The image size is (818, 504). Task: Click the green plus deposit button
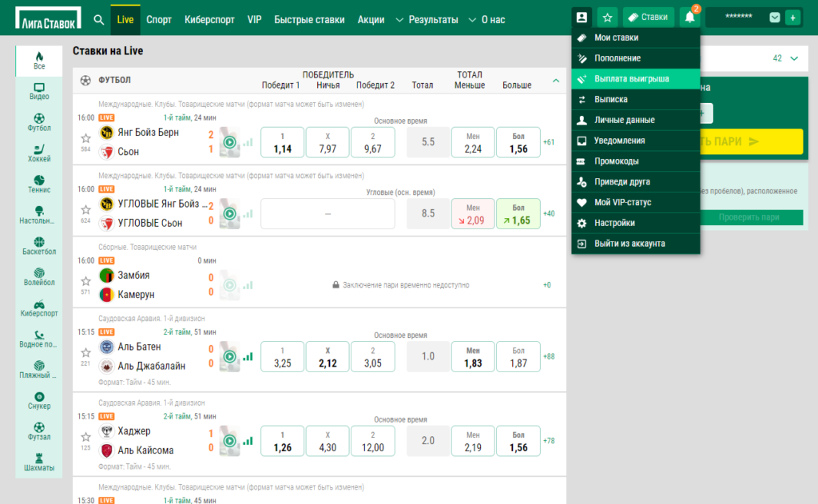pos(792,18)
